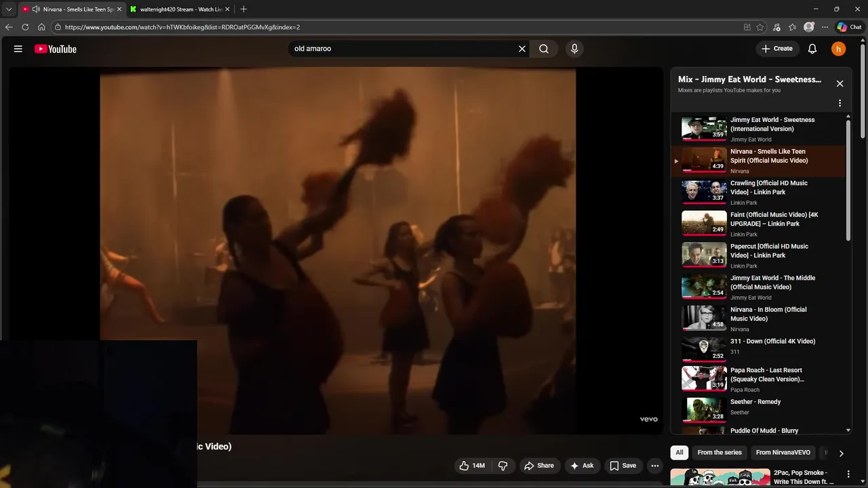Select currently playing Smells Like Teen Spirit row

pos(759,161)
